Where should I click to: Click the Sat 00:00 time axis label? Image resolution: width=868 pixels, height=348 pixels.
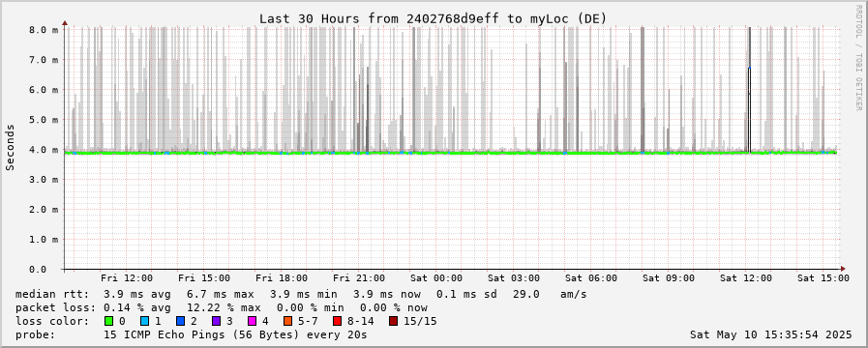point(436,278)
